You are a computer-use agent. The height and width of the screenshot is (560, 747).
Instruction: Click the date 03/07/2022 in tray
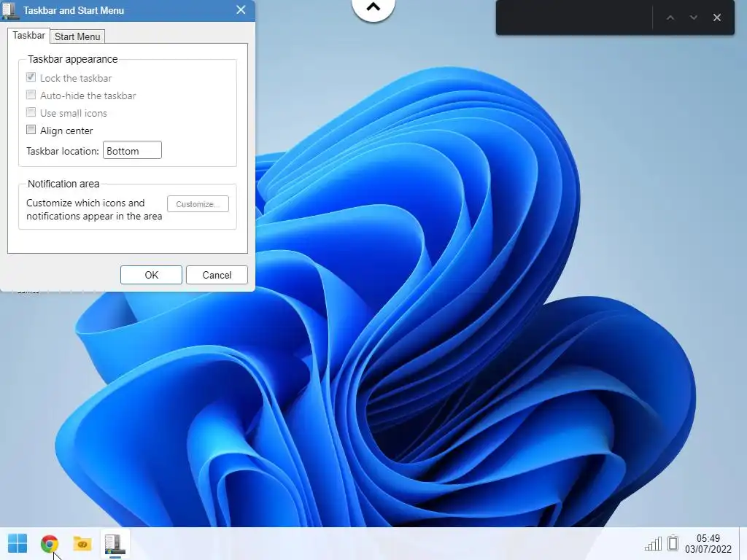[708, 549]
